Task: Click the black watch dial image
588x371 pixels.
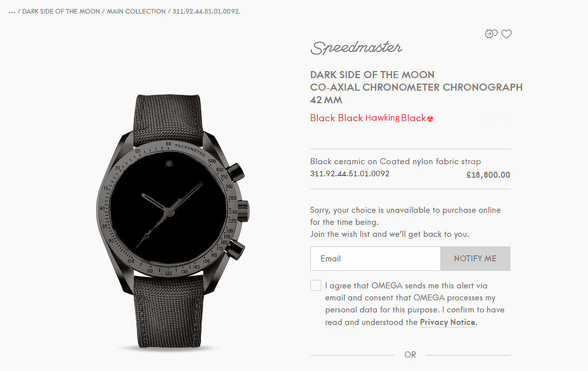Action: (x=169, y=208)
